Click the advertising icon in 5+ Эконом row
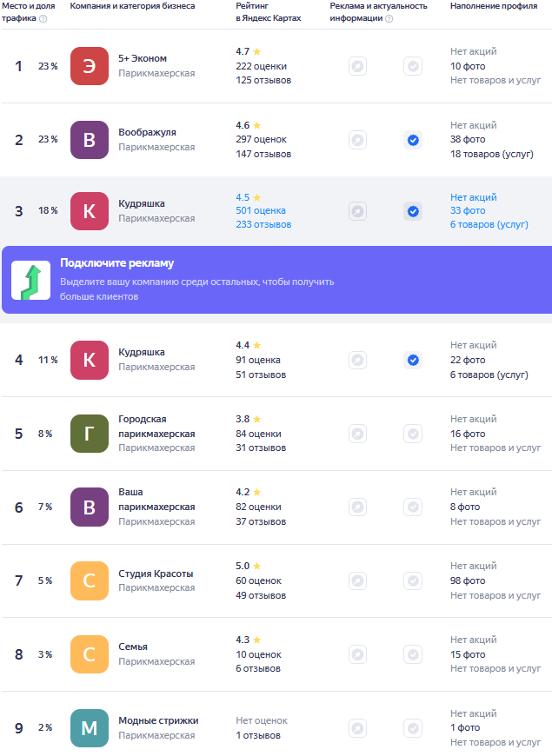 (357, 66)
